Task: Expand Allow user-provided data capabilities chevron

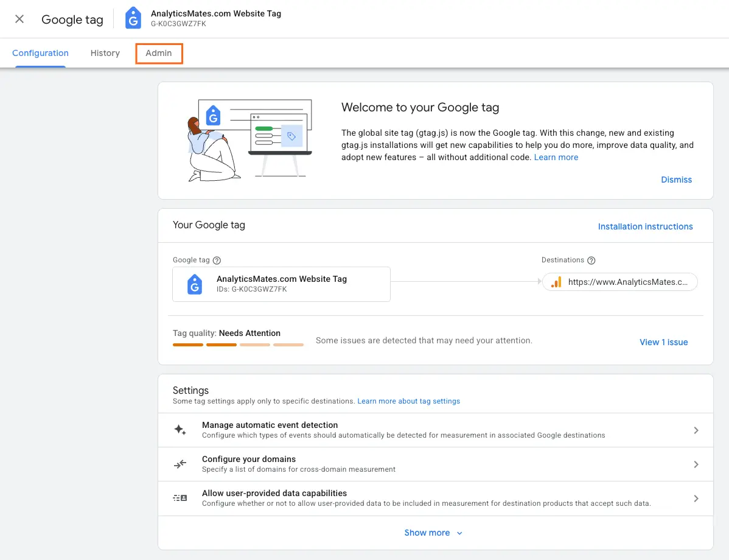Action: point(696,499)
